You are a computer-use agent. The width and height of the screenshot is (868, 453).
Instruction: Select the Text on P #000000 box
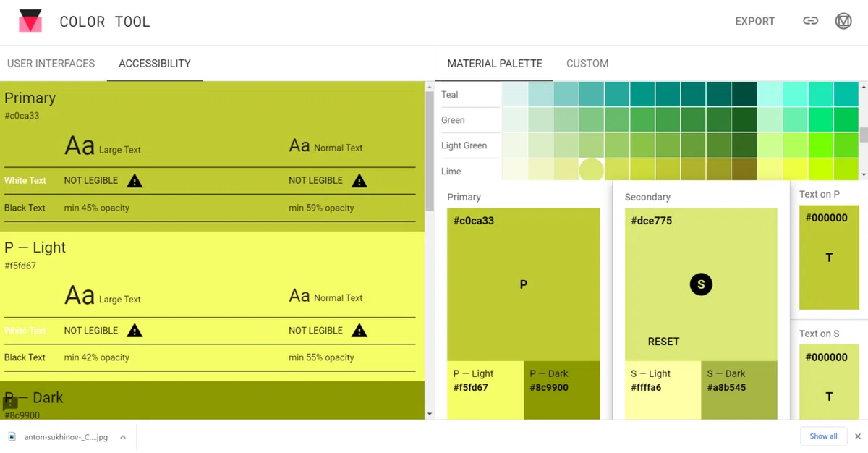coord(829,258)
